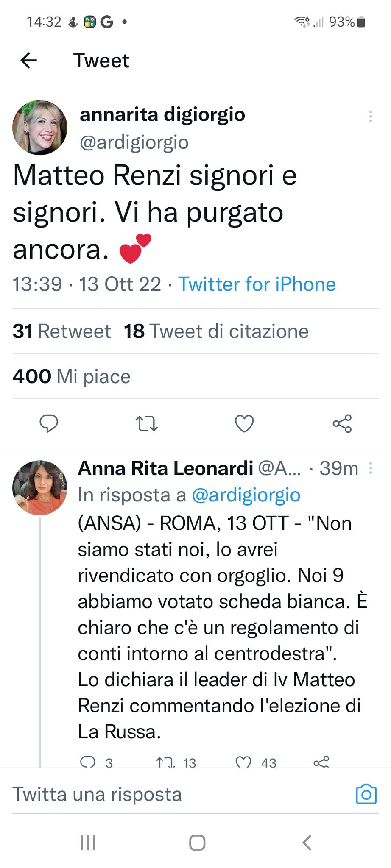Share the main tweet via share icon
Image resolution: width=391 pixels, height=868 pixels.
coord(342,423)
